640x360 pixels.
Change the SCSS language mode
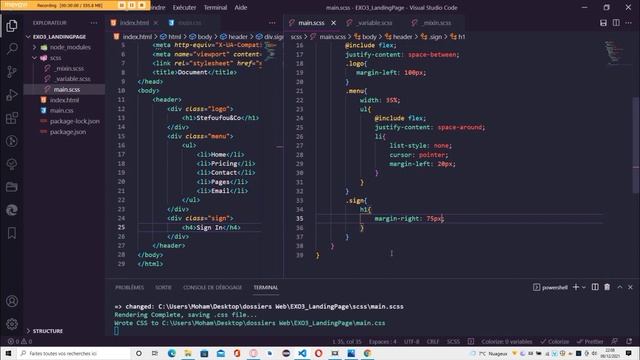(453, 342)
